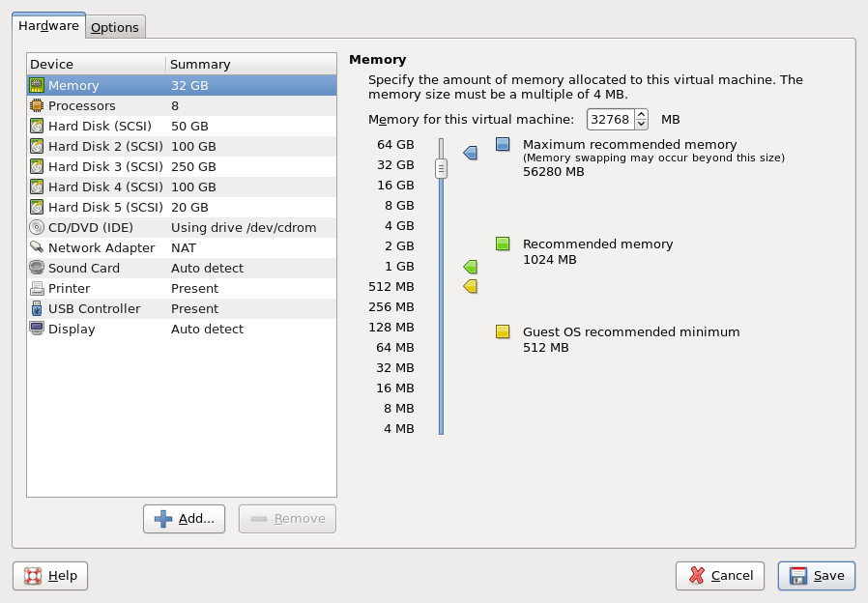Switch to the Hardware tab
The image size is (868, 603).
point(47,26)
